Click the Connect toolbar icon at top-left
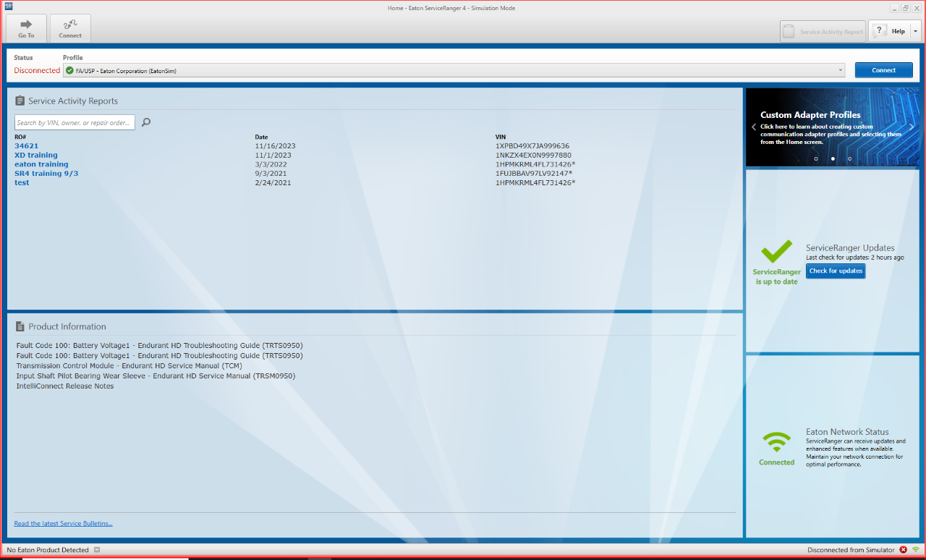The height and width of the screenshot is (560, 926). (70, 25)
